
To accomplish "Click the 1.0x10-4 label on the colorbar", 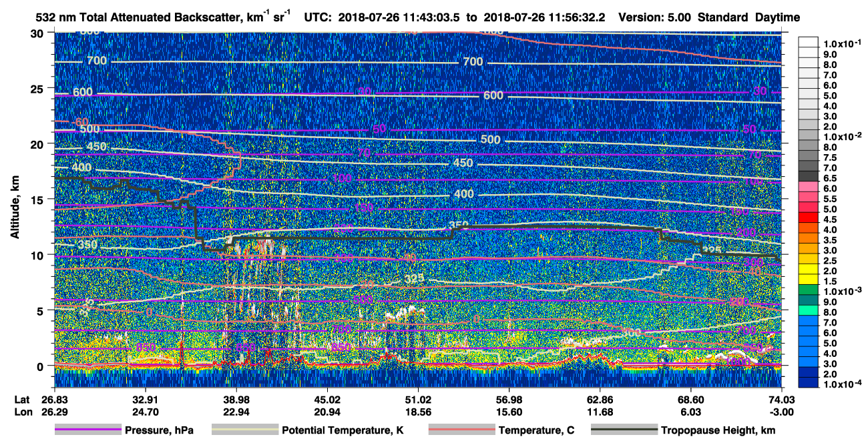I will click(x=841, y=385).
